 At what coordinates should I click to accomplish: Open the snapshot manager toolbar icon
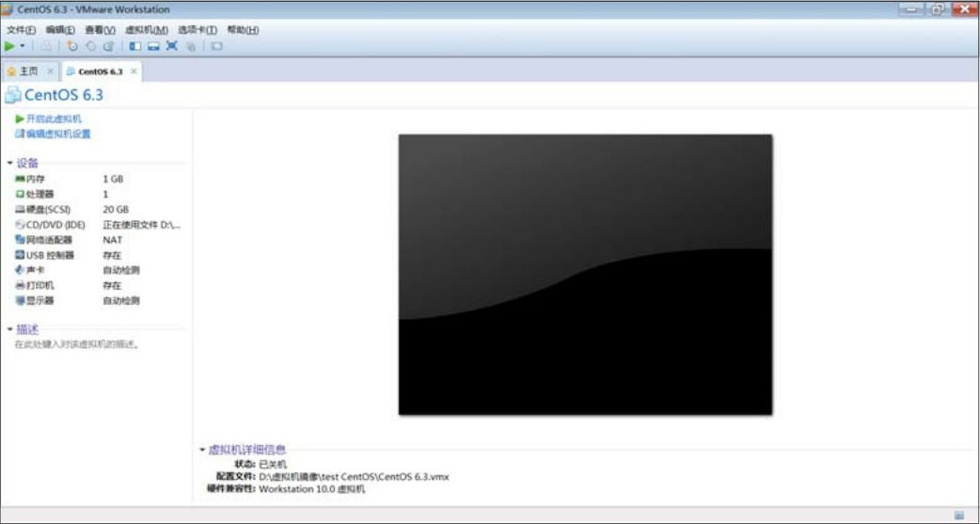pyautogui.click(x=109, y=46)
